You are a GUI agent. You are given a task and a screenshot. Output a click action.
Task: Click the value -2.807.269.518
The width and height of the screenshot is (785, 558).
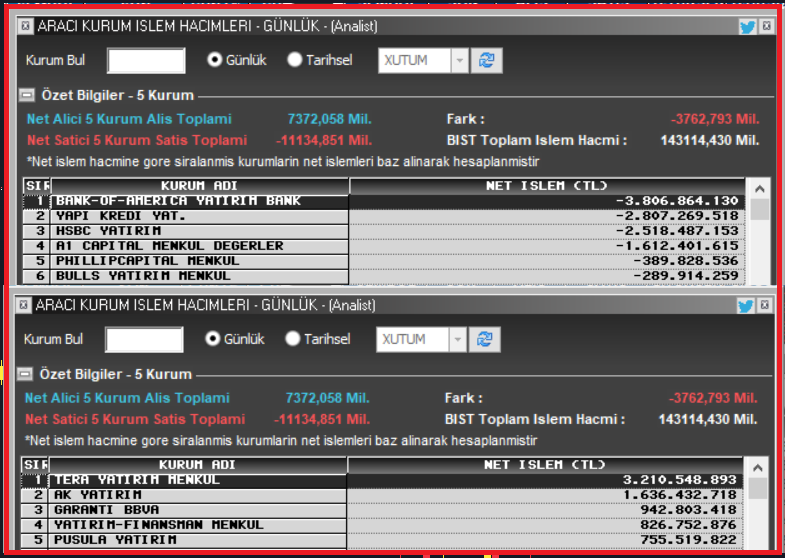click(x=677, y=216)
